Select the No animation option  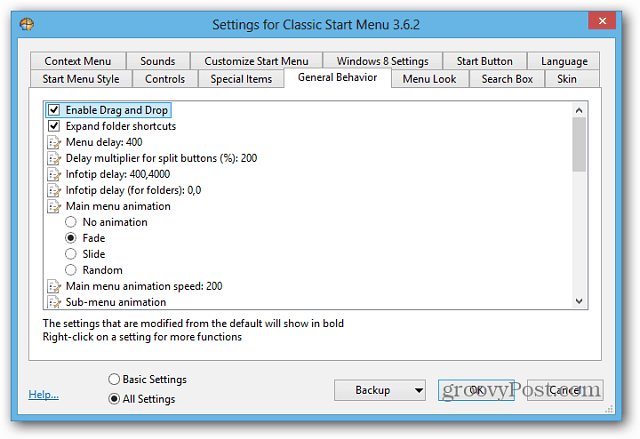71,222
